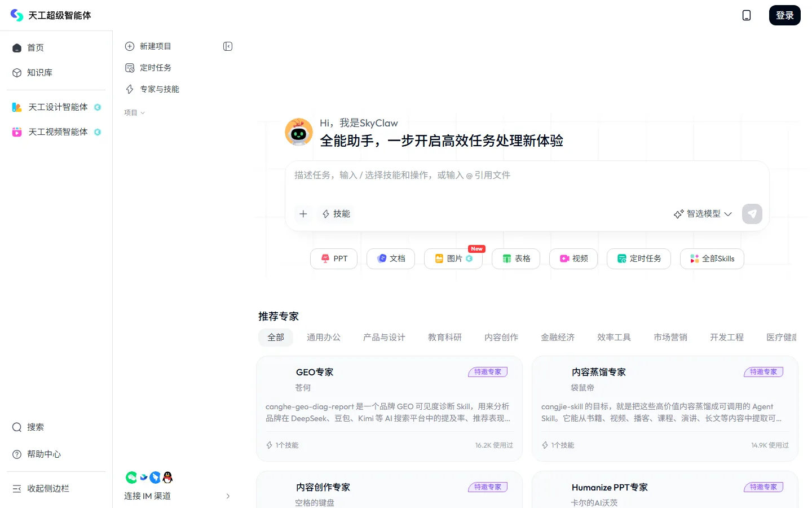Open the GEO专家 card title
The image size is (812, 508).
click(x=315, y=373)
